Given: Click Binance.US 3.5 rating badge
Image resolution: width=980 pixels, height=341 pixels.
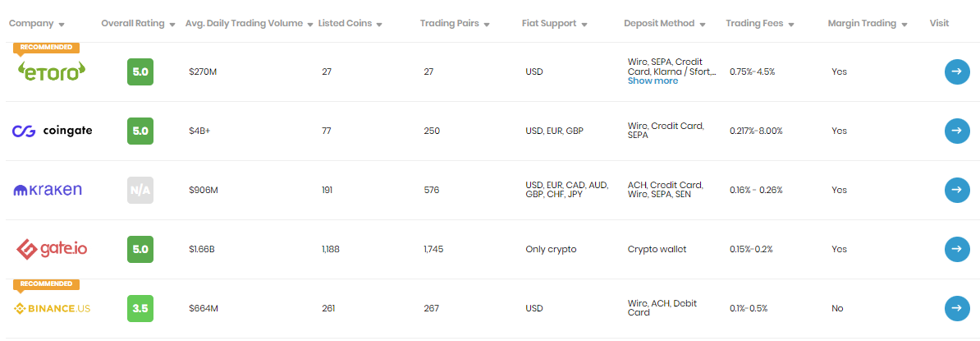Looking at the screenshot, I should point(140,308).
